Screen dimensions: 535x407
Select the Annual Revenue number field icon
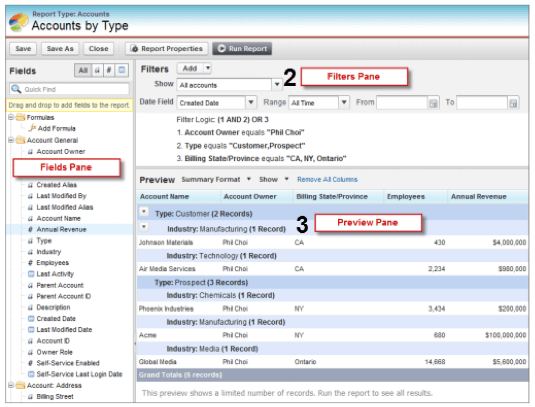(x=30, y=230)
